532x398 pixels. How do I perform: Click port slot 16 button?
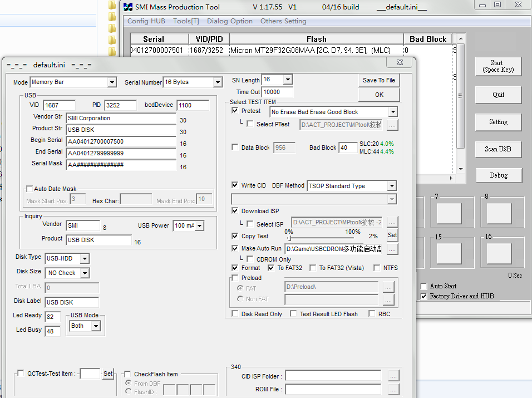(x=499, y=252)
